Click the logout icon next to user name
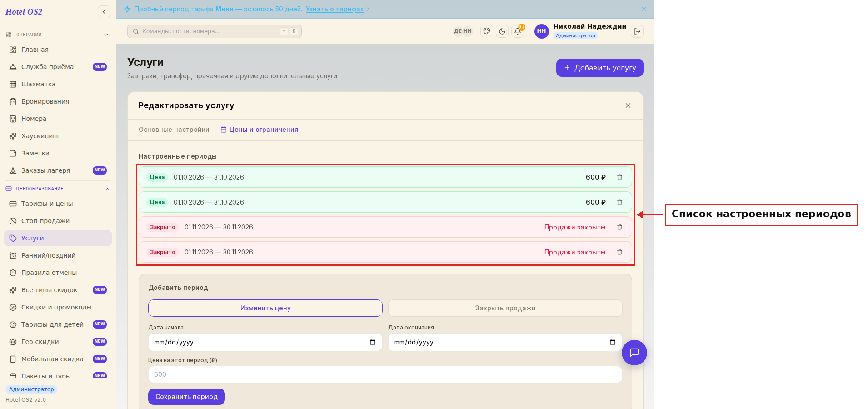868x409 pixels. 637,31
